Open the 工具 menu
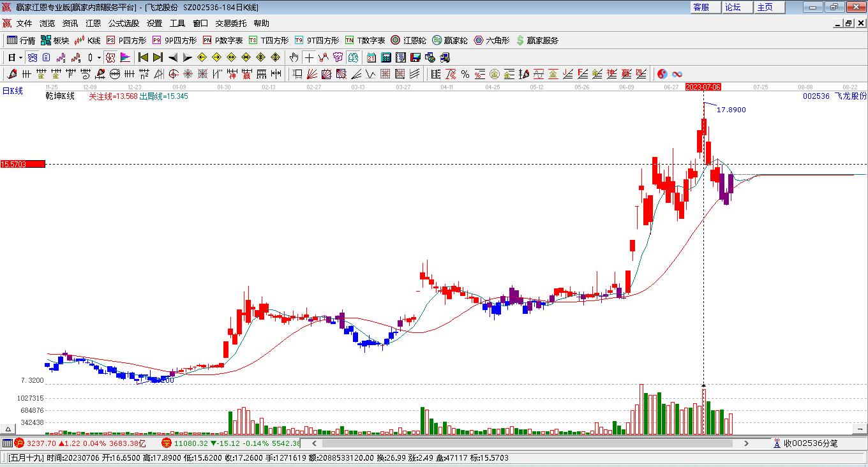 click(177, 24)
